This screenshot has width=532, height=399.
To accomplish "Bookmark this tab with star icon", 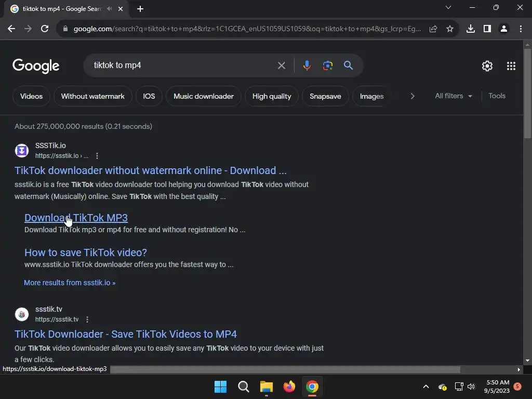I will point(450,29).
